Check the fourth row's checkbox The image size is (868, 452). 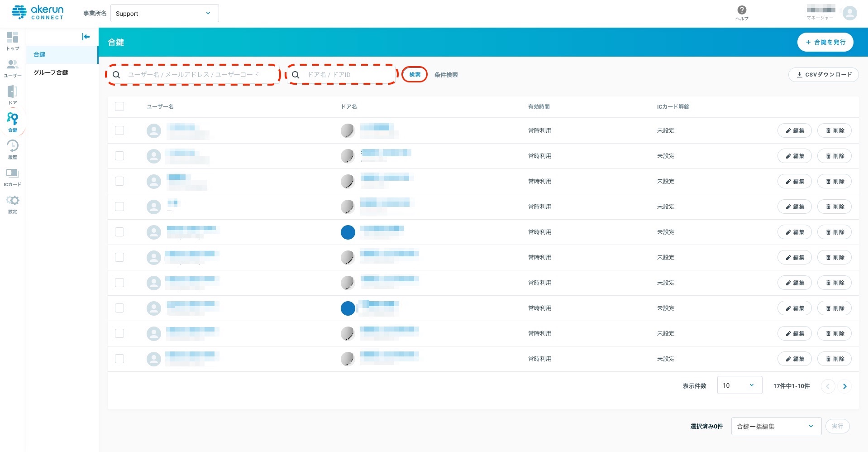[119, 207]
